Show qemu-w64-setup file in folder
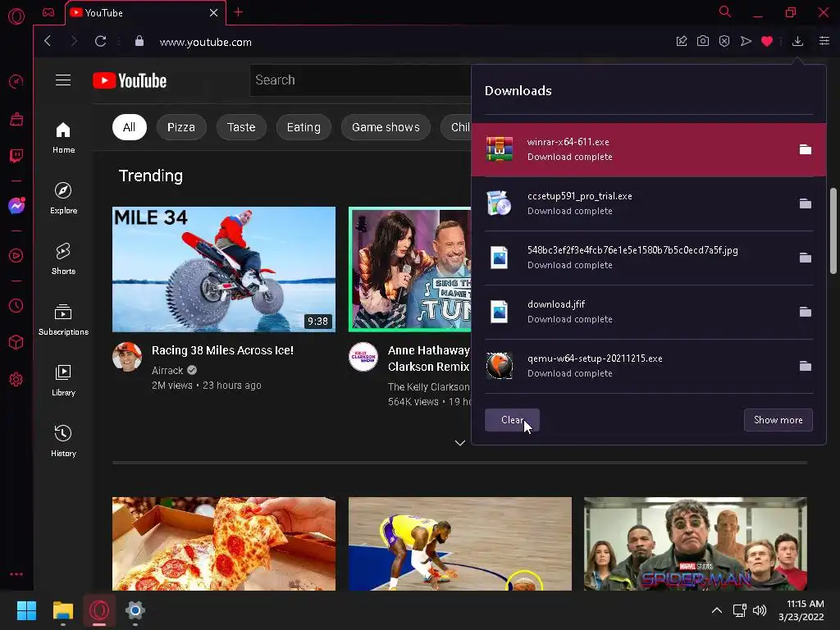The height and width of the screenshot is (630, 840). tap(806, 366)
